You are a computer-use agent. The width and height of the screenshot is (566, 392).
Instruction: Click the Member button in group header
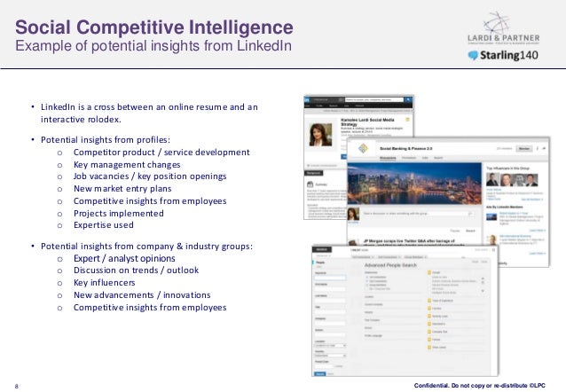pos(524,149)
